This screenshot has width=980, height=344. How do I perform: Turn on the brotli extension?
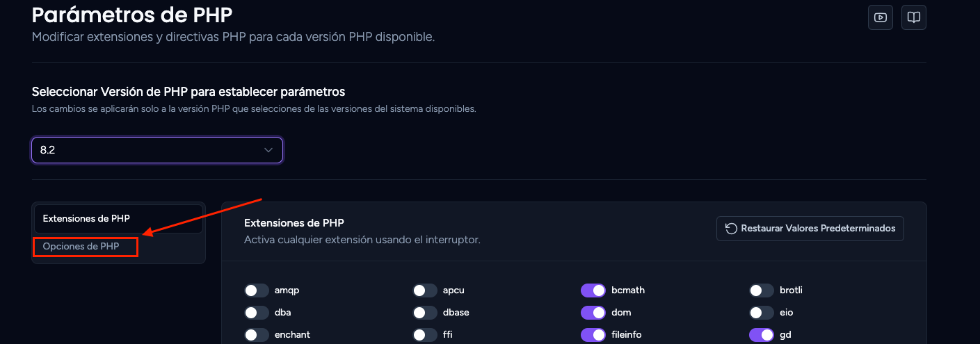click(762, 290)
